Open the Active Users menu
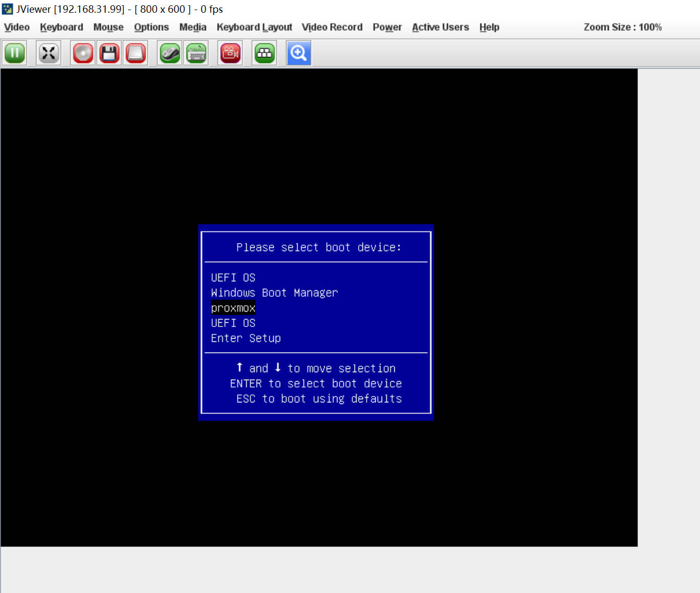This screenshot has width=700, height=593. point(440,27)
